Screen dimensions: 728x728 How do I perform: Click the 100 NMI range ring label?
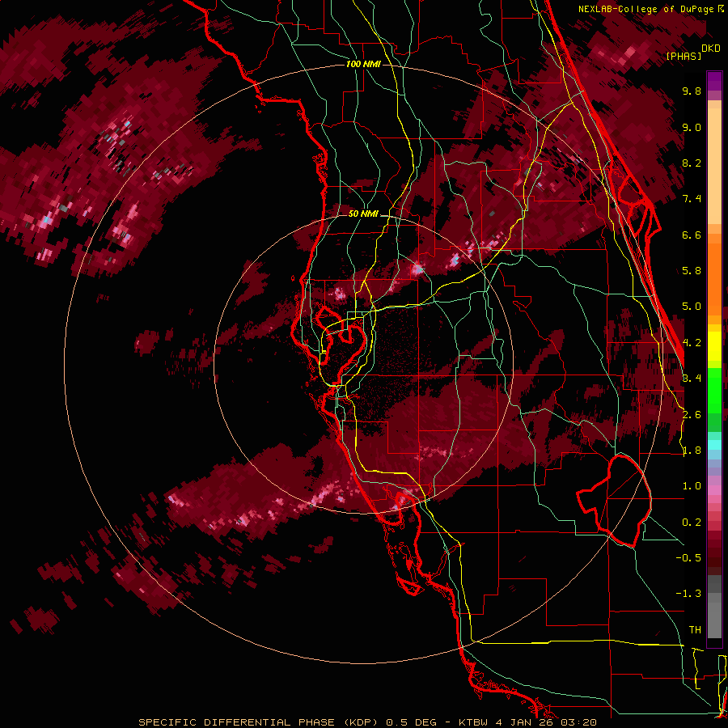pos(363,64)
